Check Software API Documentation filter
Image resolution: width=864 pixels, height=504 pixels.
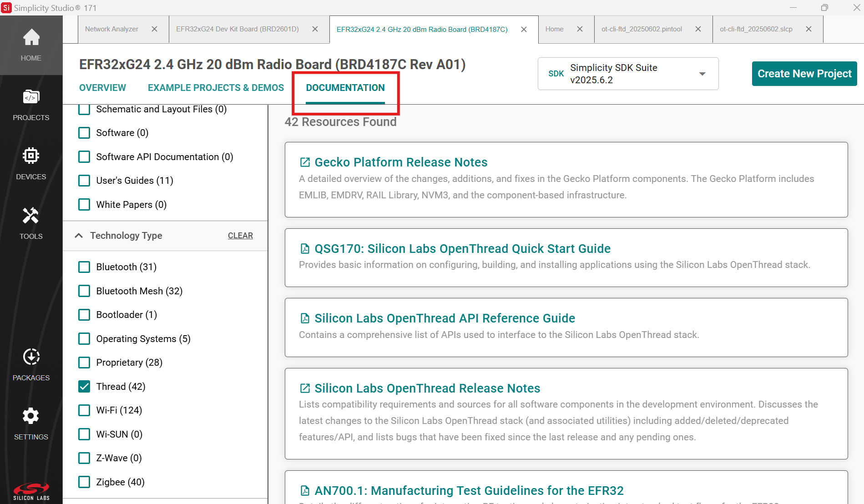click(84, 157)
